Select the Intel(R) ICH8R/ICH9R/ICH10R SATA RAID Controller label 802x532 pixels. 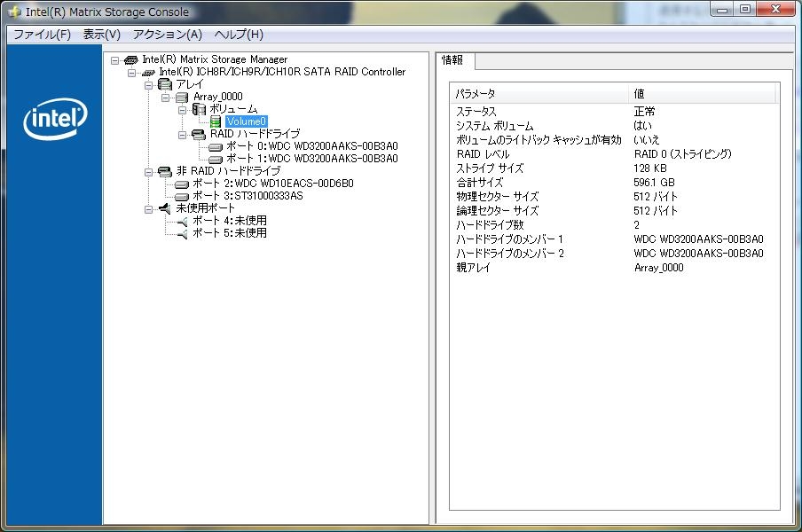click(282, 72)
